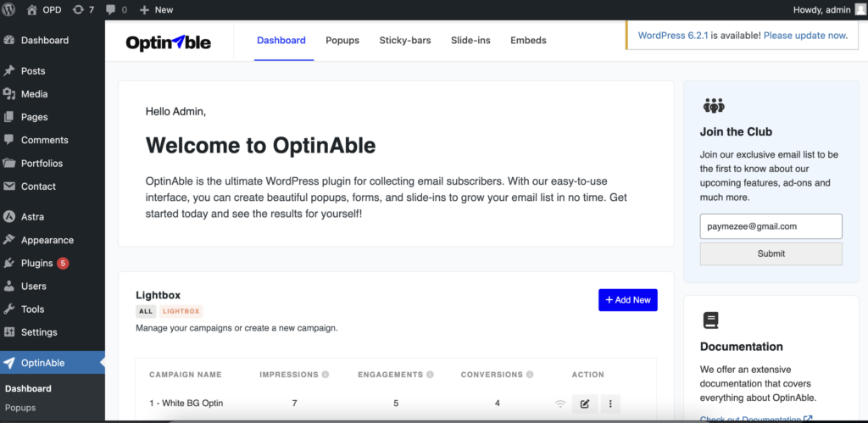
Task: Click the OptinAble logo
Action: (x=169, y=42)
